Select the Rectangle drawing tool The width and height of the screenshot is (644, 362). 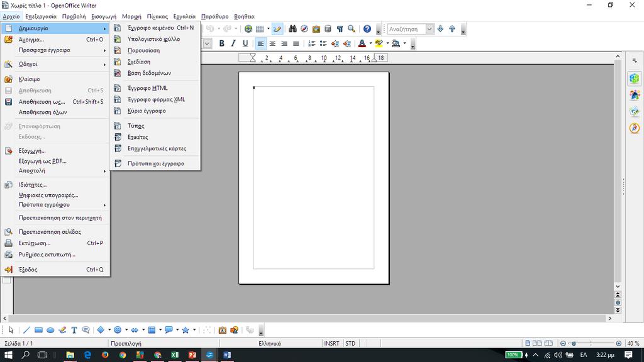point(38,330)
